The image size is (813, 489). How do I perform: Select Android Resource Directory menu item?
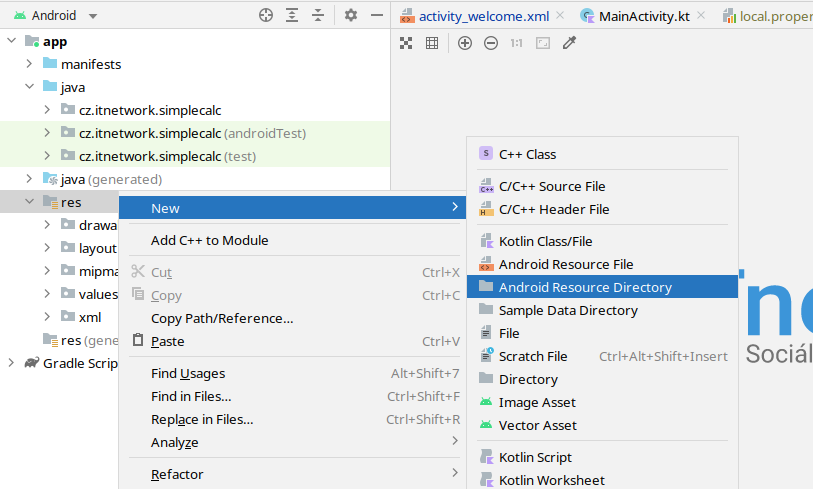pos(585,287)
